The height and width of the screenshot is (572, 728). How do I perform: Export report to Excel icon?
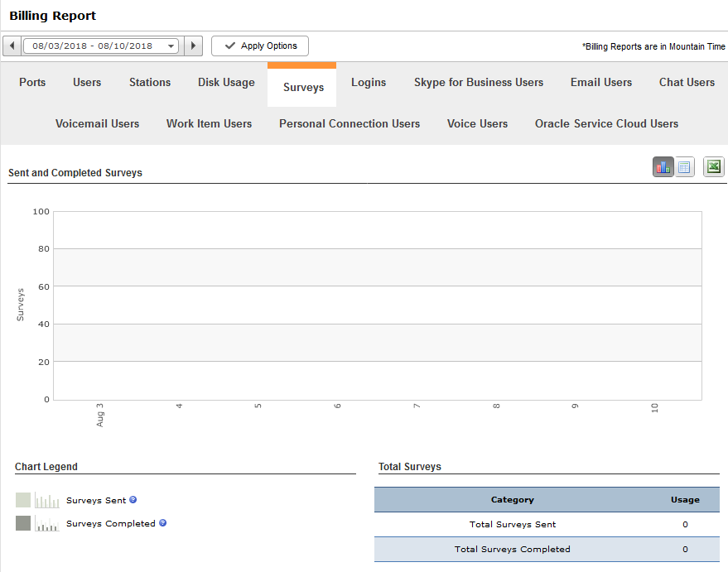(714, 167)
